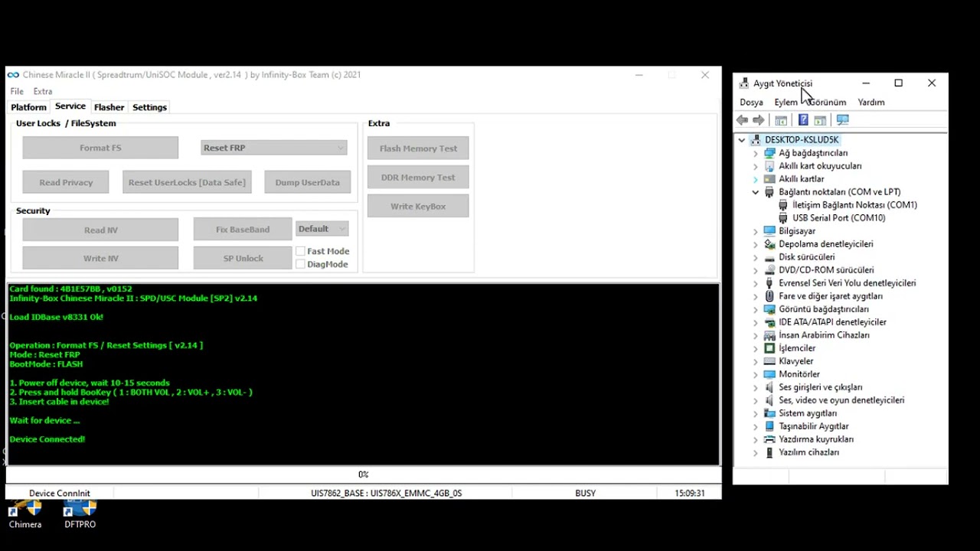
Task: Click the Bilgisayar computer icon
Action: [x=769, y=231]
